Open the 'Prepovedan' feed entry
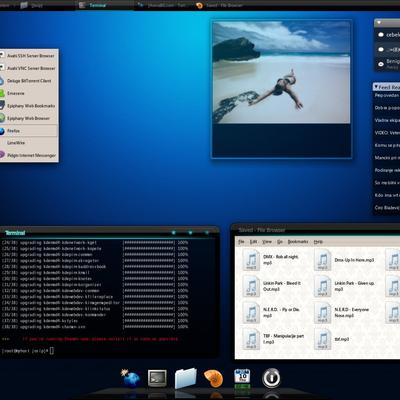400x400 pixels. click(x=387, y=95)
